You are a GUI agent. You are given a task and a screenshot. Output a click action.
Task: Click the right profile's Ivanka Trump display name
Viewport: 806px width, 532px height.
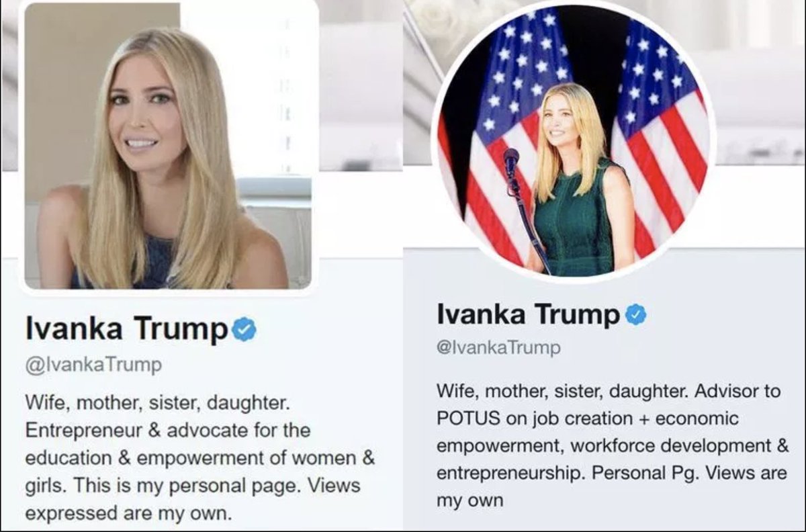529,314
